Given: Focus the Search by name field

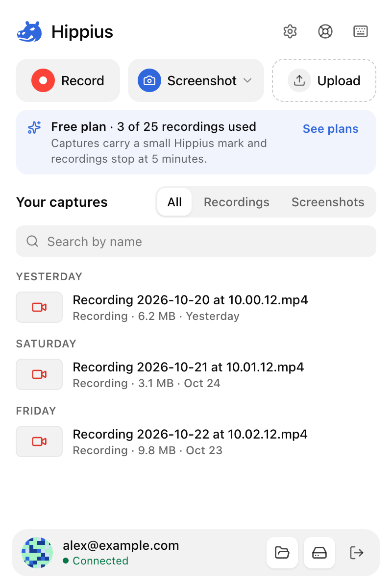Looking at the screenshot, I should click(x=196, y=241).
